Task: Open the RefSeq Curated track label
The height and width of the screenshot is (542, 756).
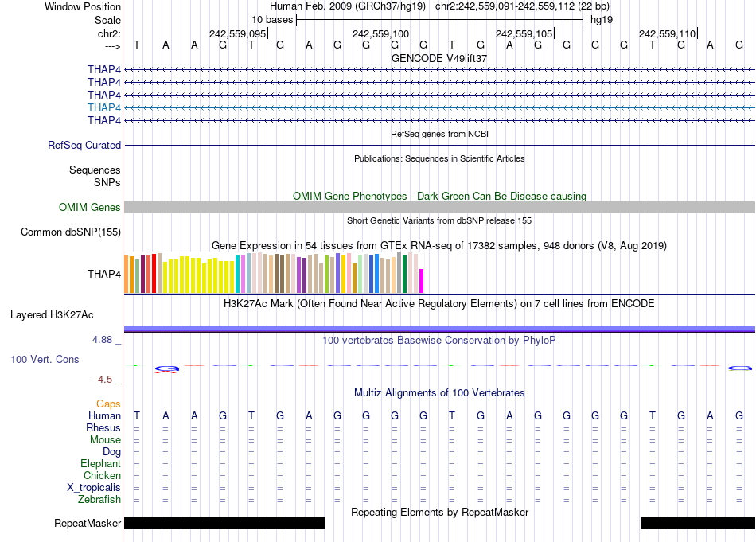Action: (x=84, y=145)
